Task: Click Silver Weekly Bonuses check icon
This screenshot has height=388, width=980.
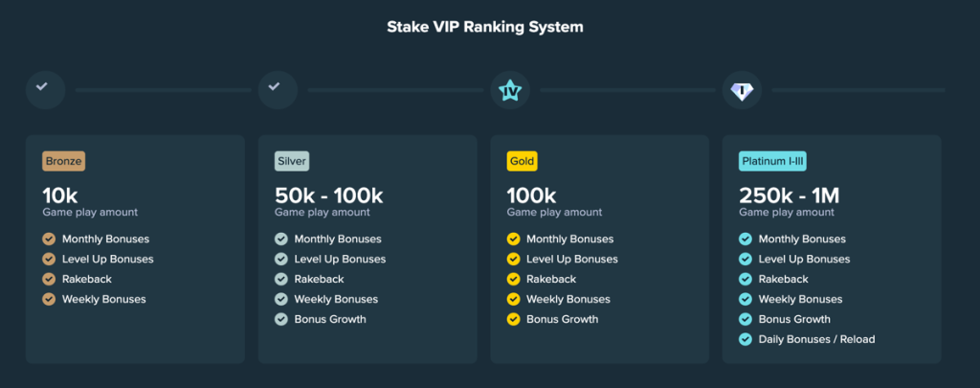Action: 281,299
